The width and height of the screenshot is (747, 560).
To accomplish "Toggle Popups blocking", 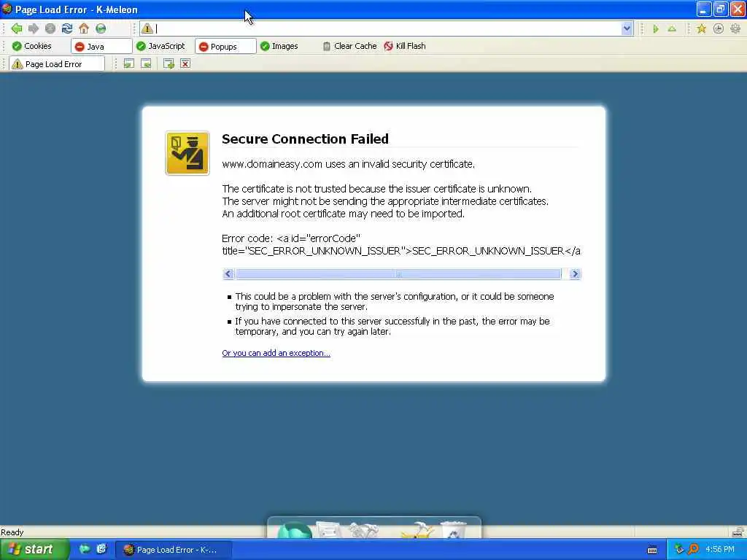I will (225, 46).
